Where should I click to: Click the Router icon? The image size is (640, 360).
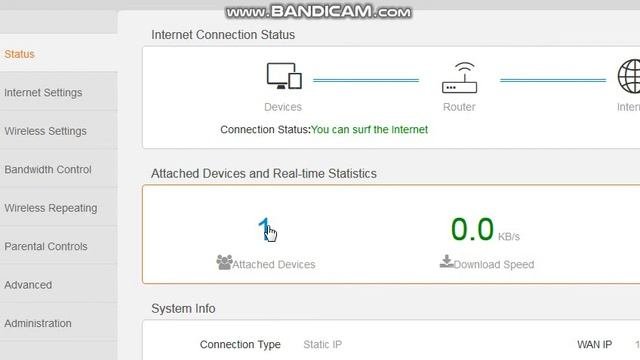(x=459, y=78)
